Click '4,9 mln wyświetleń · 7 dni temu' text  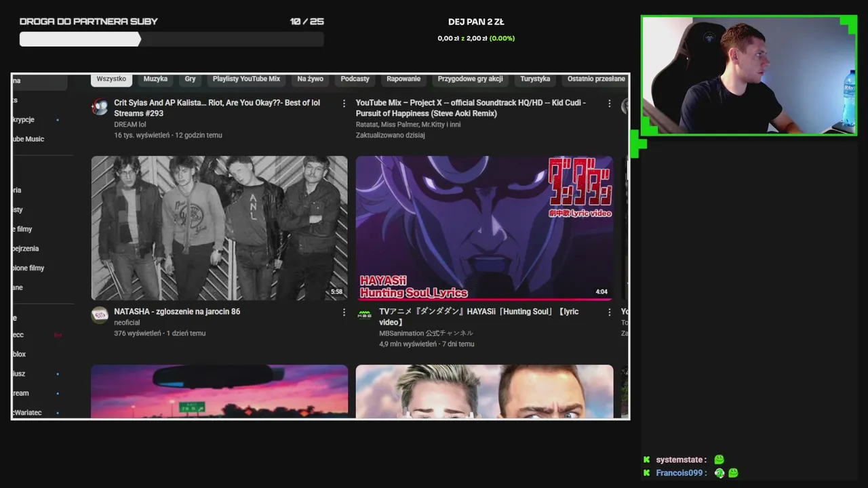(427, 344)
